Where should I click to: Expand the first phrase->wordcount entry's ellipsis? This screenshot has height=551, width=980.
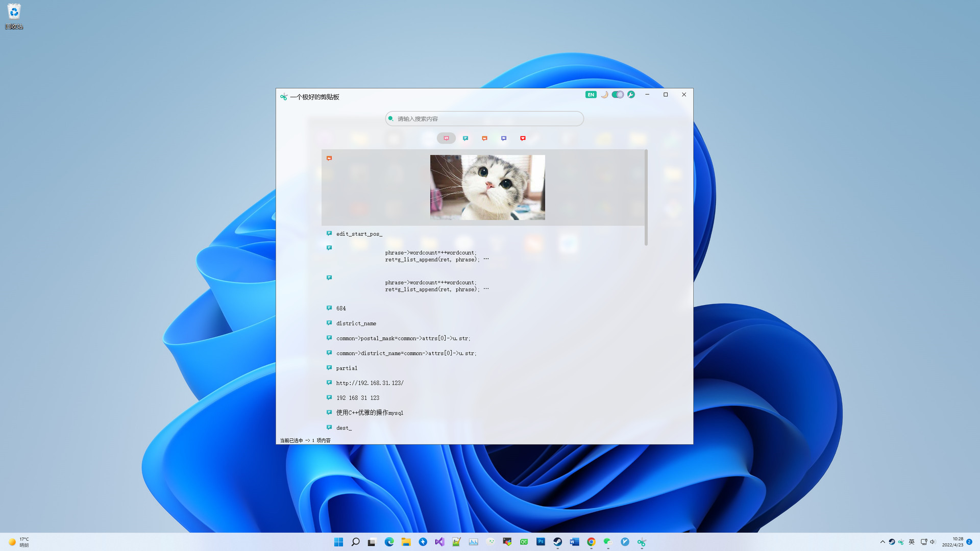coord(486,259)
